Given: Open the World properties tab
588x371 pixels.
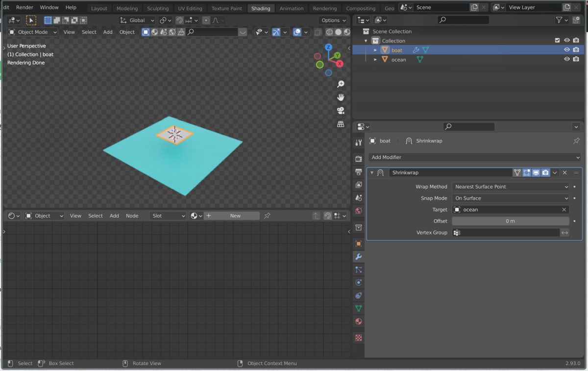Looking at the screenshot, I should [x=359, y=211].
